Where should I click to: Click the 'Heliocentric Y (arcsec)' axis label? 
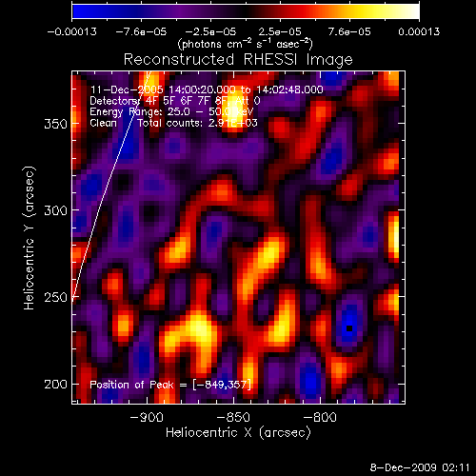pos(30,238)
